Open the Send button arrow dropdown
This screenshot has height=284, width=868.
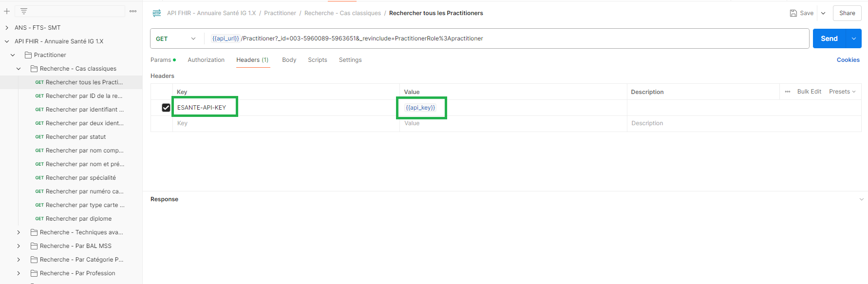[x=854, y=38]
